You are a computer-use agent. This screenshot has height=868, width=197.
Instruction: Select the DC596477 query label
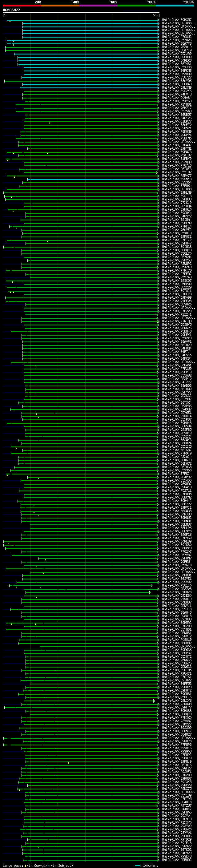pyautogui.click(x=11, y=10)
